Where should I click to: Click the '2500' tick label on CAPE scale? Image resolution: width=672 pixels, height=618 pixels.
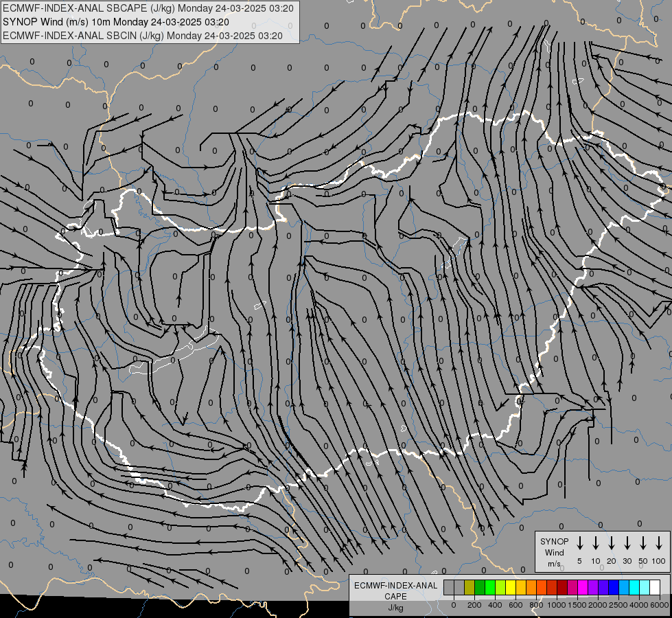(618, 605)
